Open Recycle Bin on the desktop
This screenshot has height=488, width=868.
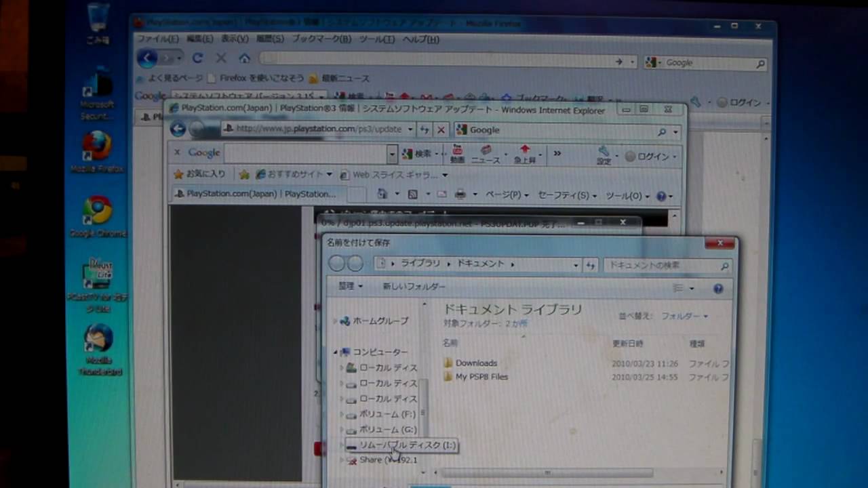[x=98, y=23]
